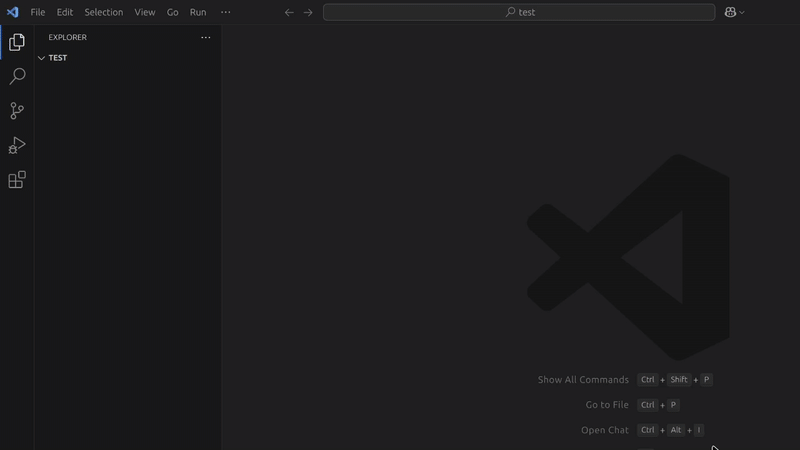Click the Show All Commands label

click(x=583, y=380)
